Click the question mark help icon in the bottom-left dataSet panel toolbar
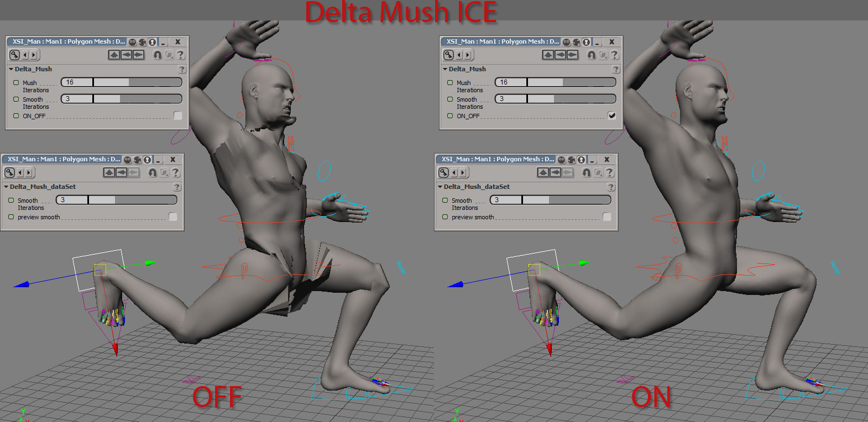The image size is (868, 422). tap(175, 172)
